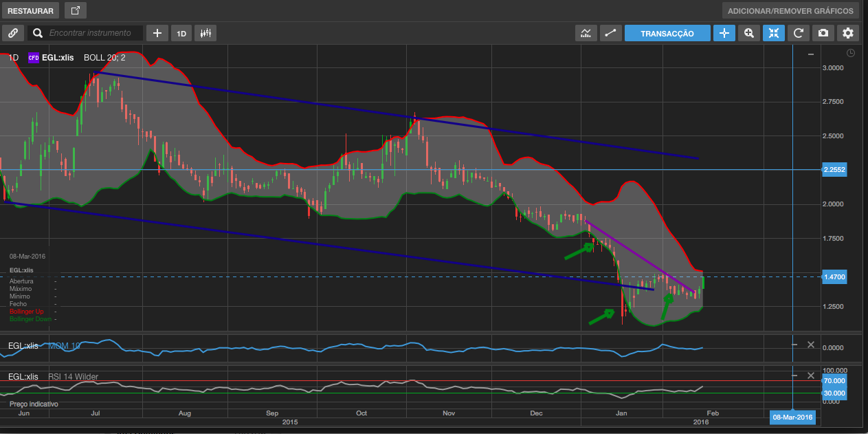Open the indicators and studies tool

click(x=586, y=33)
